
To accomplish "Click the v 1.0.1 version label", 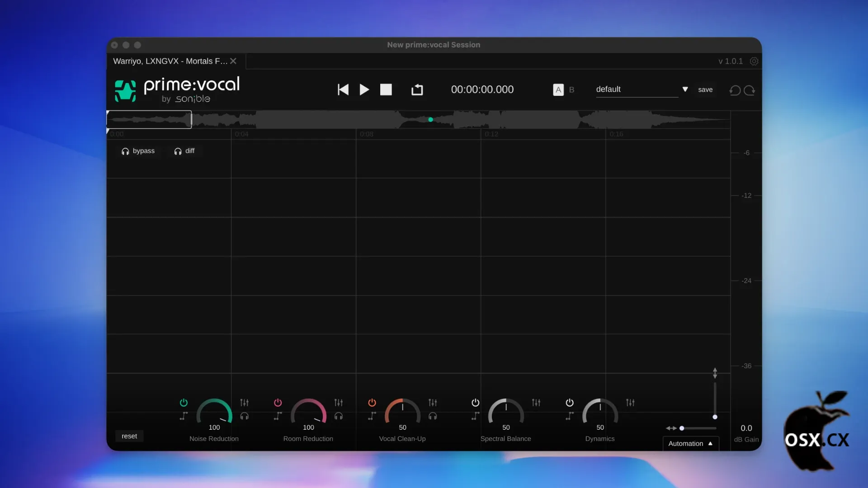I will [731, 61].
